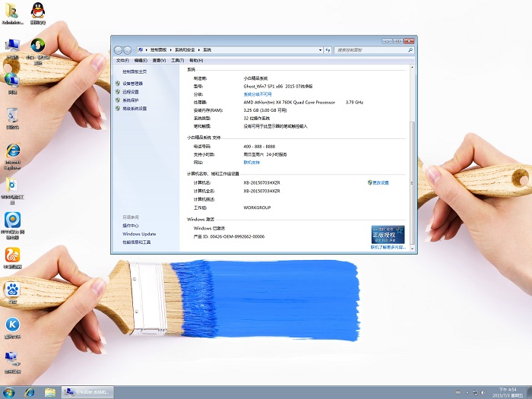Select the 400 - 888 - 8888 phone number
532x399 pixels.
259,147
